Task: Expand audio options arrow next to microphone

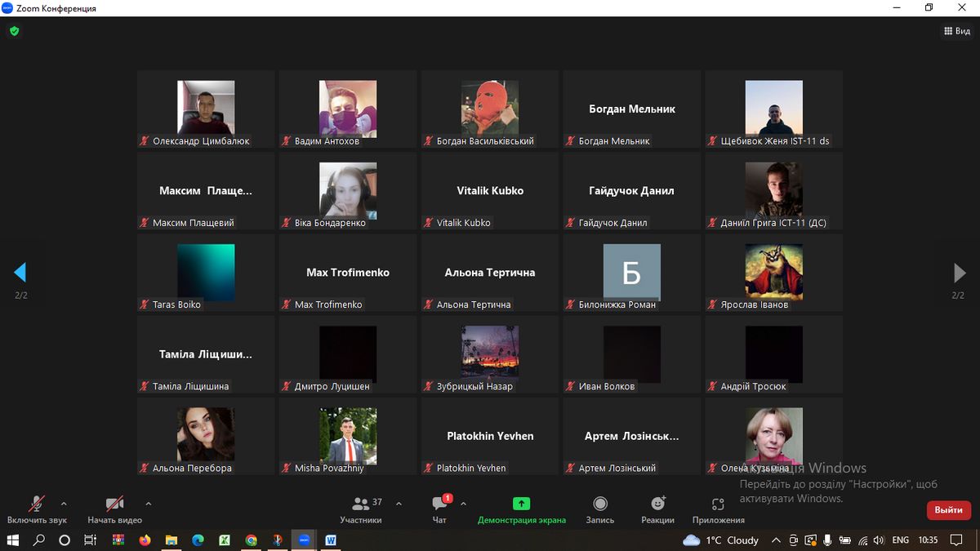Action: pyautogui.click(x=64, y=504)
